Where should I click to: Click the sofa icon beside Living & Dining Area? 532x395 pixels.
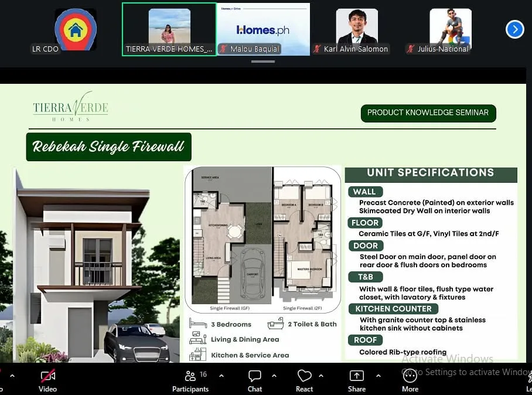click(x=198, y=338)
